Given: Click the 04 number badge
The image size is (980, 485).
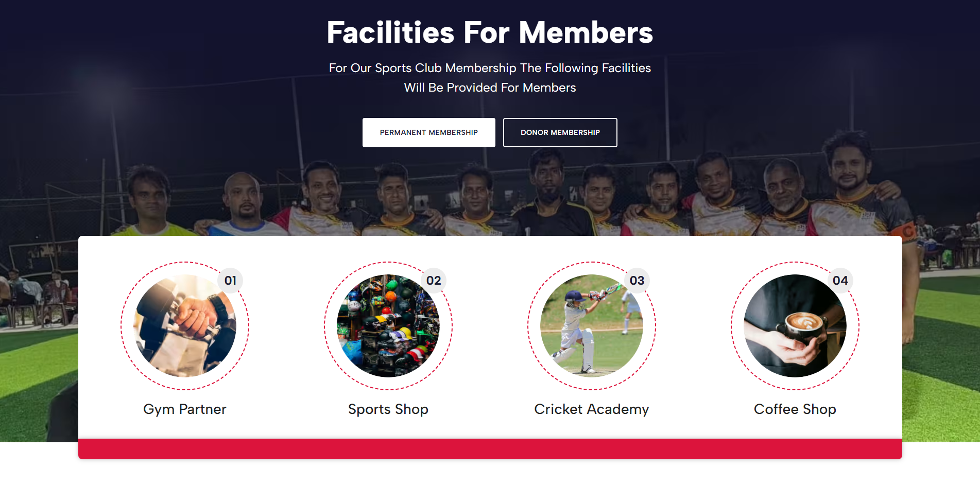Looking at the screenshot, I should [x=840, y=281].
